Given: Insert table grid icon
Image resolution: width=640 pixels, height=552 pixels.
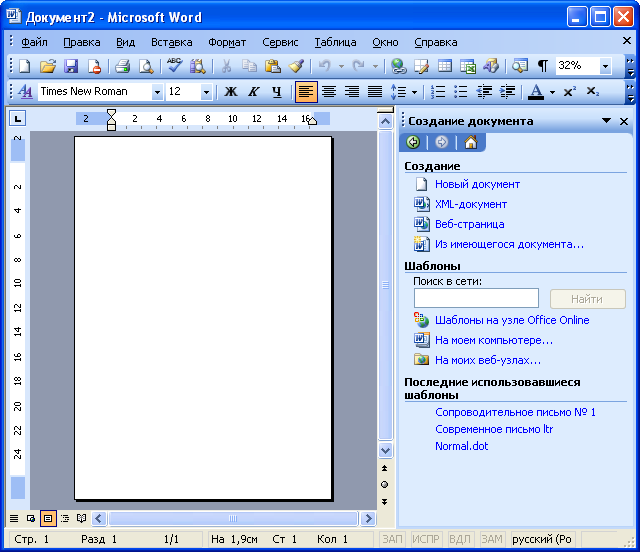Looking at the screenshot, I should (x=444, y=66).
